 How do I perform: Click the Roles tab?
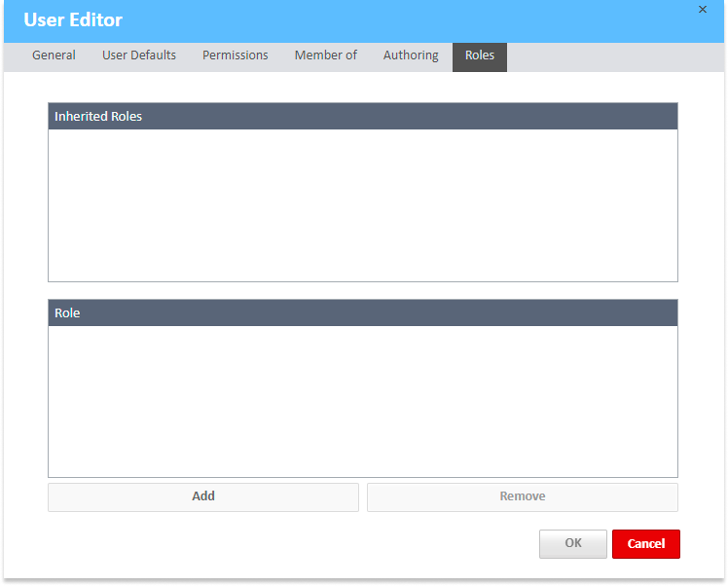tap(480, 55)
